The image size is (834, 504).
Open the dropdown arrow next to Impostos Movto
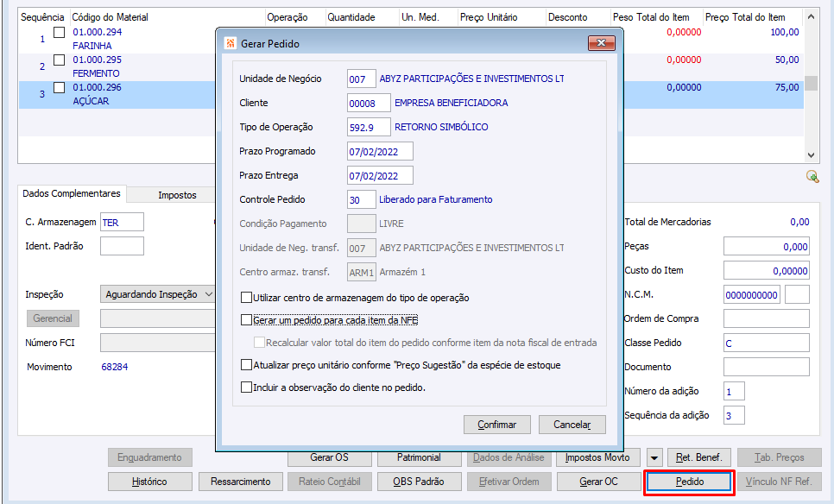coord(654,457)
